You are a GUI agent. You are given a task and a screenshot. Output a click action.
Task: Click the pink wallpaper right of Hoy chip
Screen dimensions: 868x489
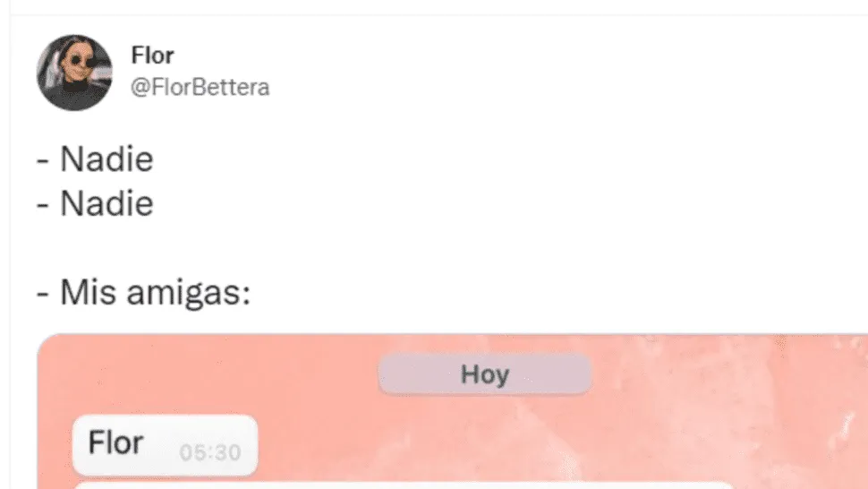point(719,374)
